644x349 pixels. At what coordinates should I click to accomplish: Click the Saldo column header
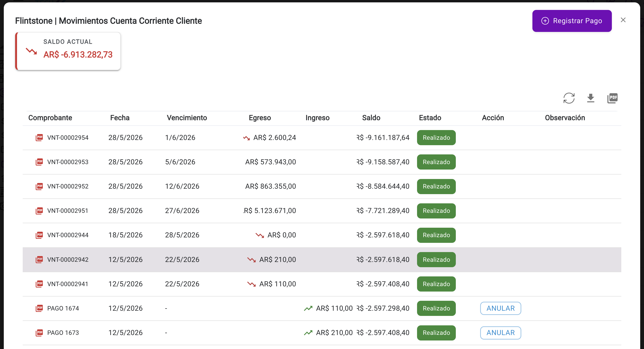pos(371,118)
